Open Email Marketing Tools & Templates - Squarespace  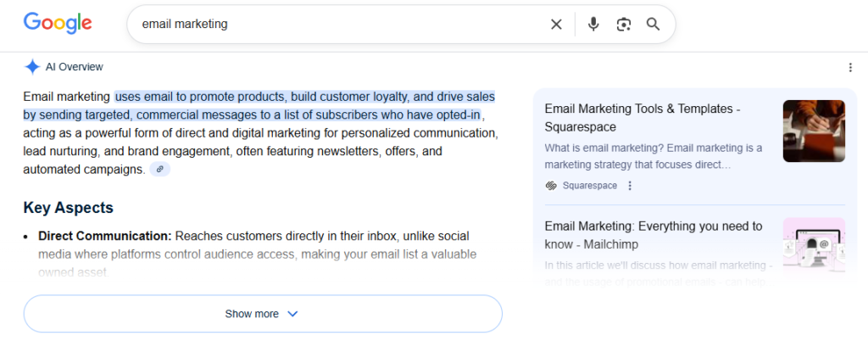[x=643, y=118]
